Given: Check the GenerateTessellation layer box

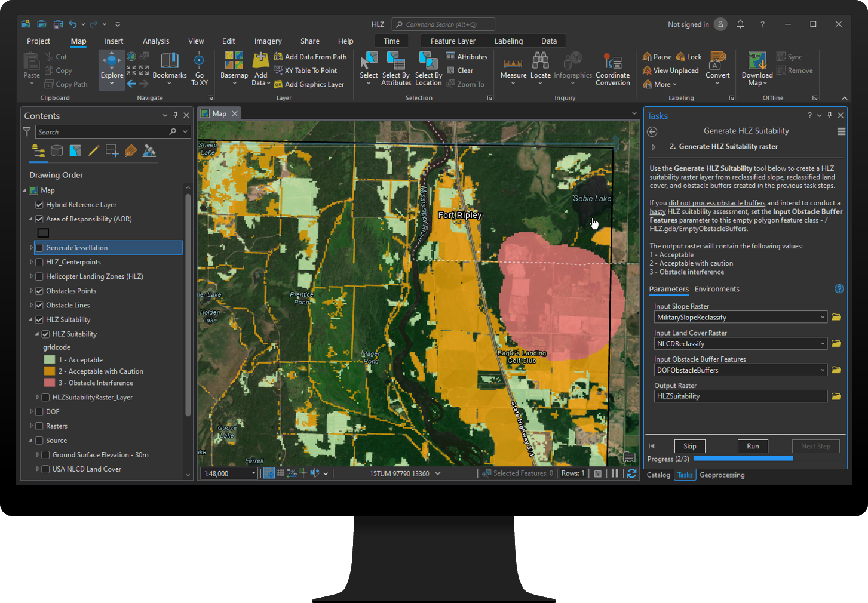Looking at the screenshot, I should tap(39, 248).
